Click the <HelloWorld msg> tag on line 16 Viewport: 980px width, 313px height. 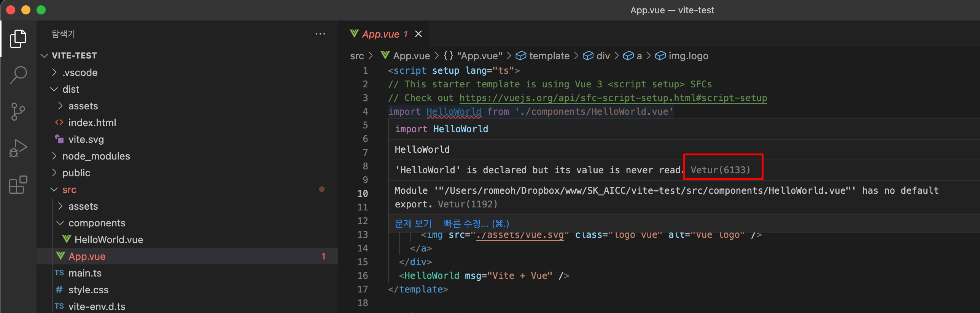[484, 276]
